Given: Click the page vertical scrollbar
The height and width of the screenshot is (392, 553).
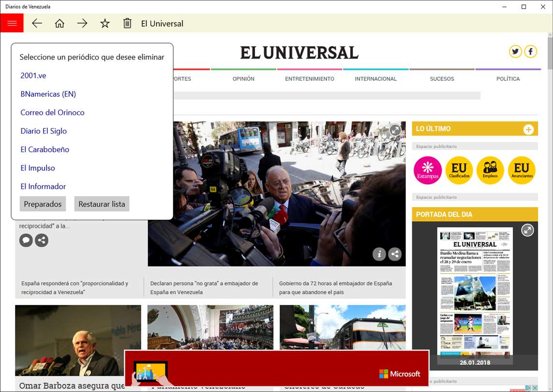Looking at the screenshot, I should tap(550, 211).
